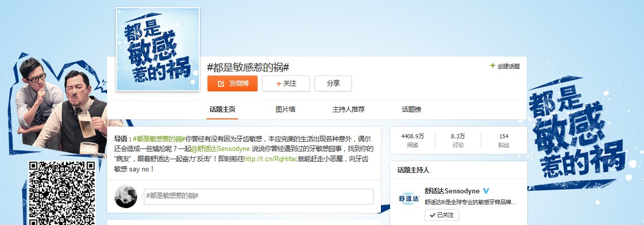Click the 发微博 post button
Image resolution: width=644 pixels, height=225 pixels.
coord(232,83)
